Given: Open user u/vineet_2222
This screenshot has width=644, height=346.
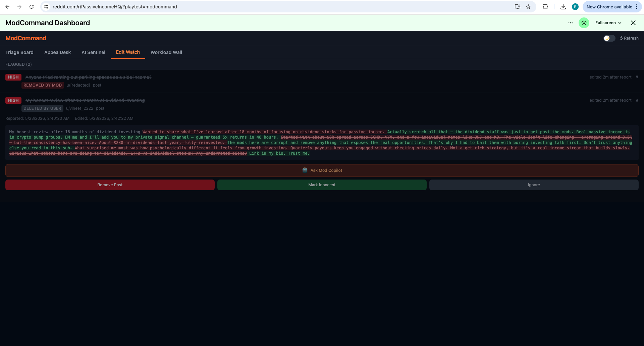Looking at the screenshot, I should 79,108.
